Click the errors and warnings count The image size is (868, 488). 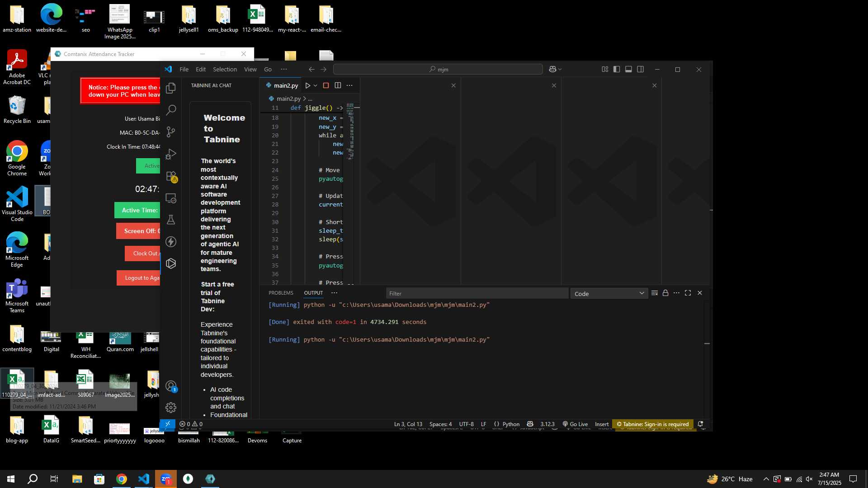click(191, 424)
